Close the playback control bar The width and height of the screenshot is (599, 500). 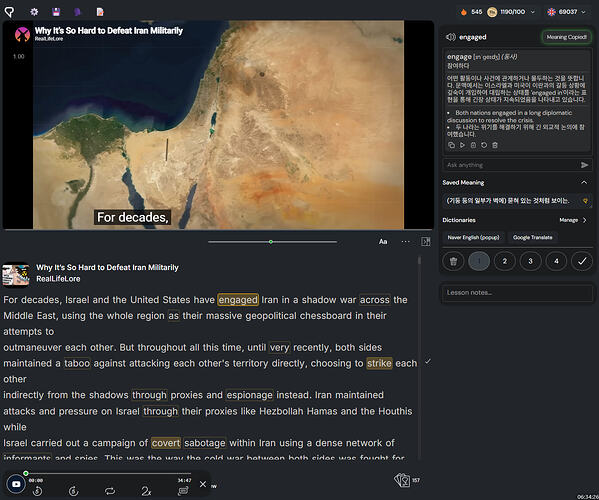[203, 484]
